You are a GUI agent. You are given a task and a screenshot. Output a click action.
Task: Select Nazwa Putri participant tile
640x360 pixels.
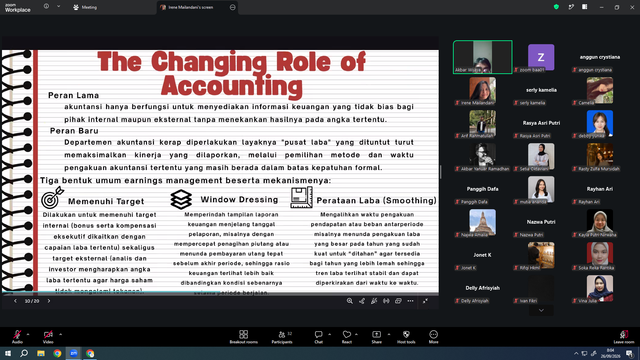[541, 222]
